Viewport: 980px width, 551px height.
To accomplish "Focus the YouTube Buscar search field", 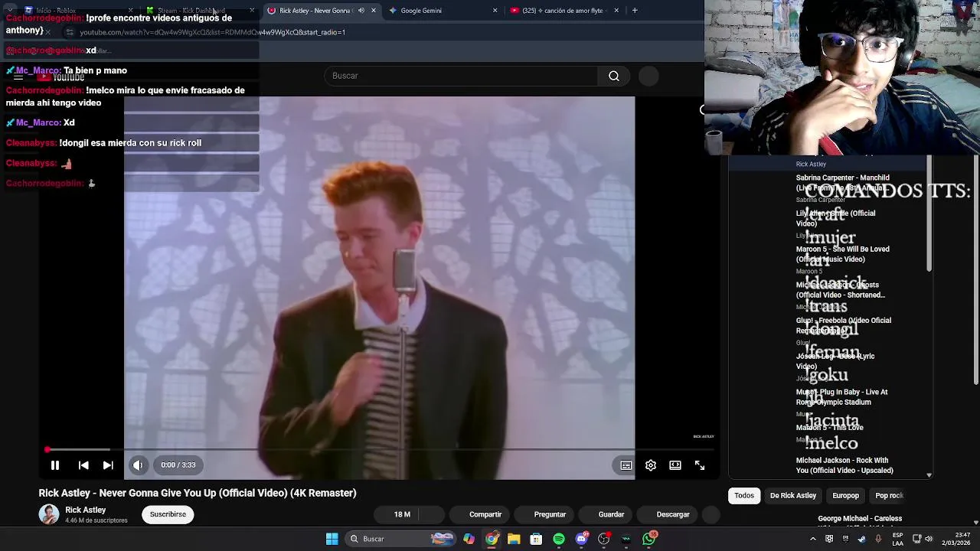I will pos(461,76).
